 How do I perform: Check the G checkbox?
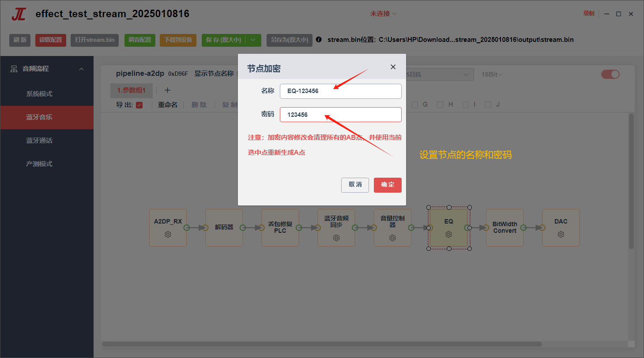click(415, 105)
